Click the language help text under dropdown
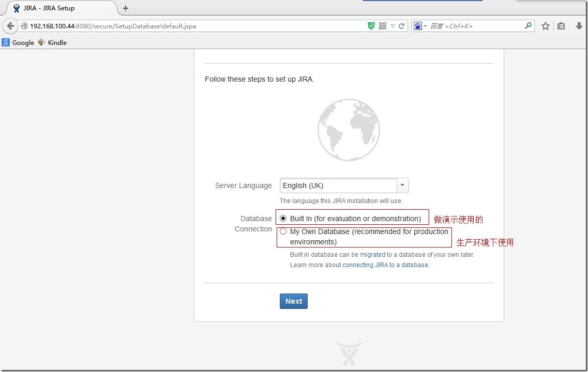Viewport: 588px width, 372px height. pos(341,201)
